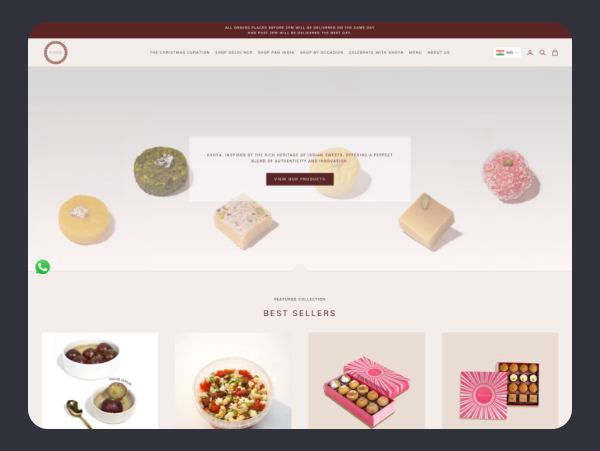Screen dimensions: 600x451
Task: Open Shop Delhi NCR menu item
Action: [234, 52]
